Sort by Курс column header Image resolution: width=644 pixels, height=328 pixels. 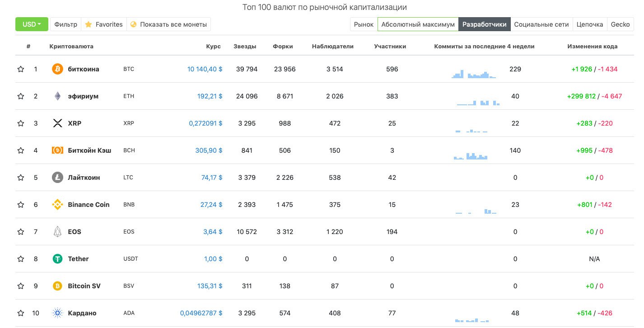coord(213,47)
